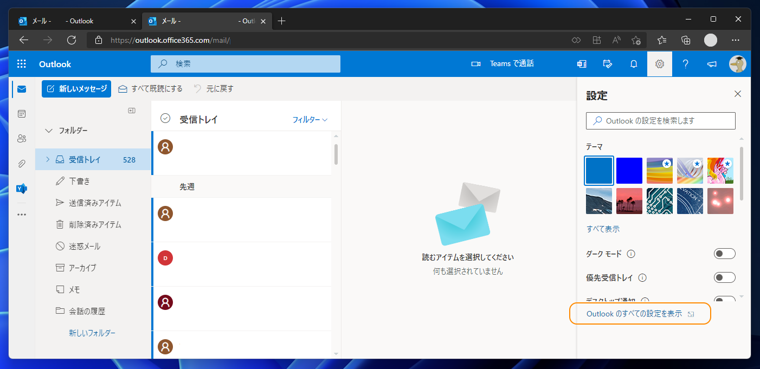The height and width of the screenshot is (369, 760).
Task: Close the first Outlook browser tab
Action: click(x=134, y=21)
